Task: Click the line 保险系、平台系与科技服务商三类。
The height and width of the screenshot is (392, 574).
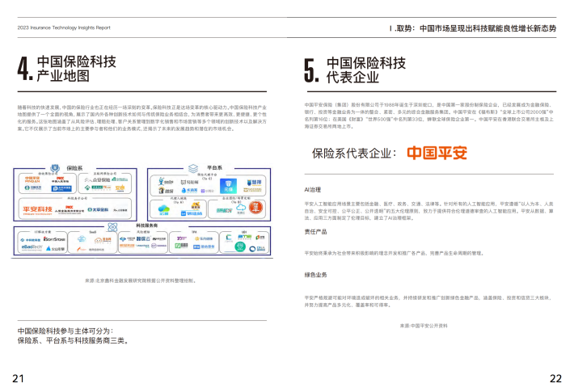Action: tap(73, 341)
